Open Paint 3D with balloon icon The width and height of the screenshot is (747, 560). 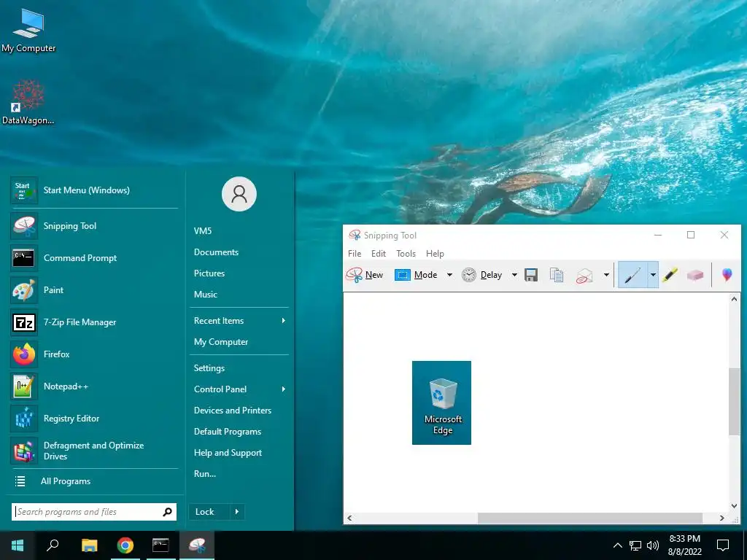pyautogui.click(x=727, y=275)
